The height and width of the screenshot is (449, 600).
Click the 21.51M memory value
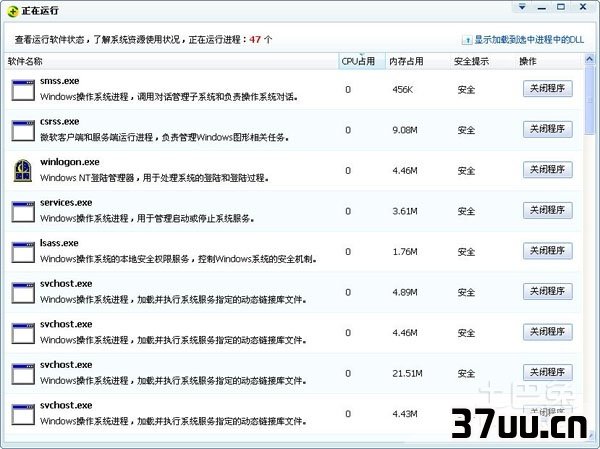click(408, 374)
